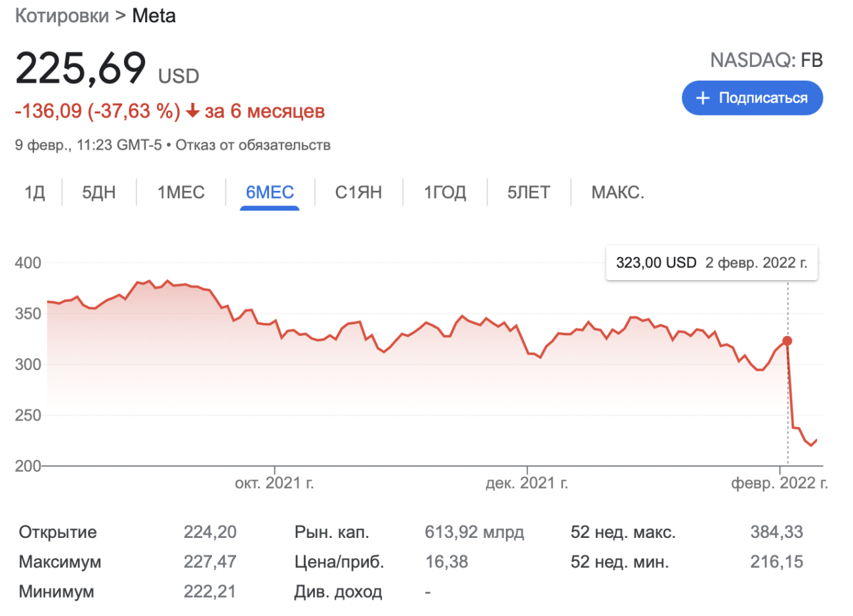
Task: Click the 52 нед. мин. value 216,15
Action: tap(777, 562)
